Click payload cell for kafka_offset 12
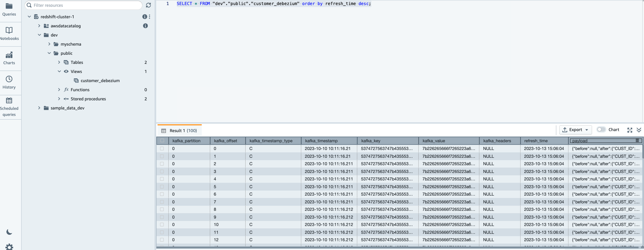The image size is (644, 250). pyautogui.click(x=606, y=240)
